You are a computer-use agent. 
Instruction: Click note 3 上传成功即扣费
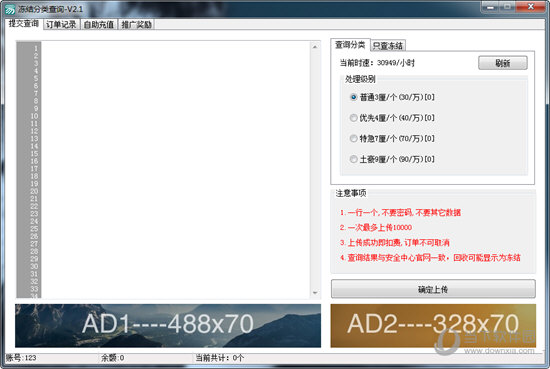tap(395, 242)
